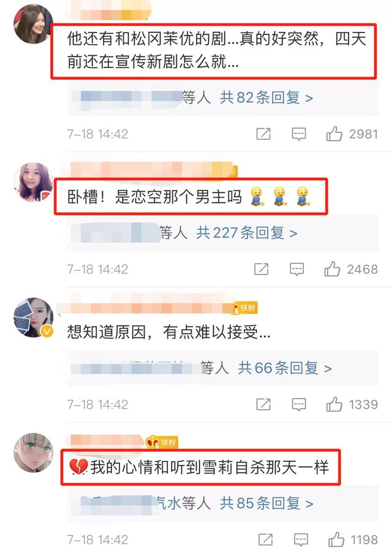Expand 共227条回复 replies

click(247, 233)
